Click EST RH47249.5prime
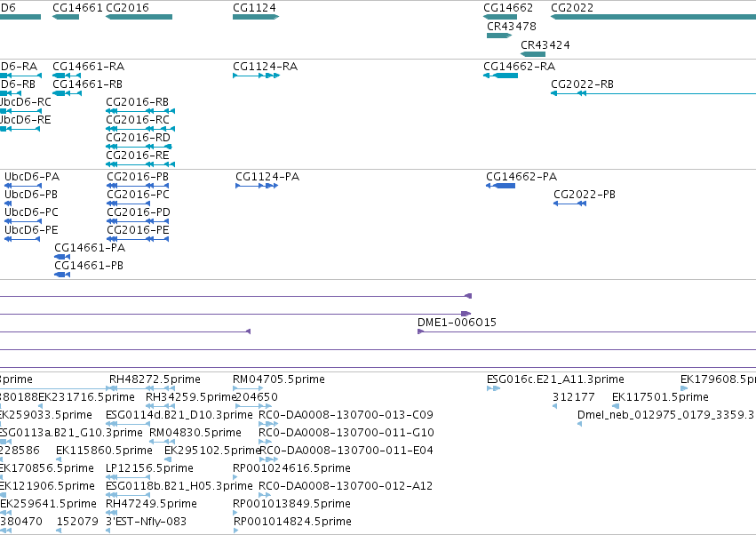Screen dimensions: 756x535 pos(151,504)
